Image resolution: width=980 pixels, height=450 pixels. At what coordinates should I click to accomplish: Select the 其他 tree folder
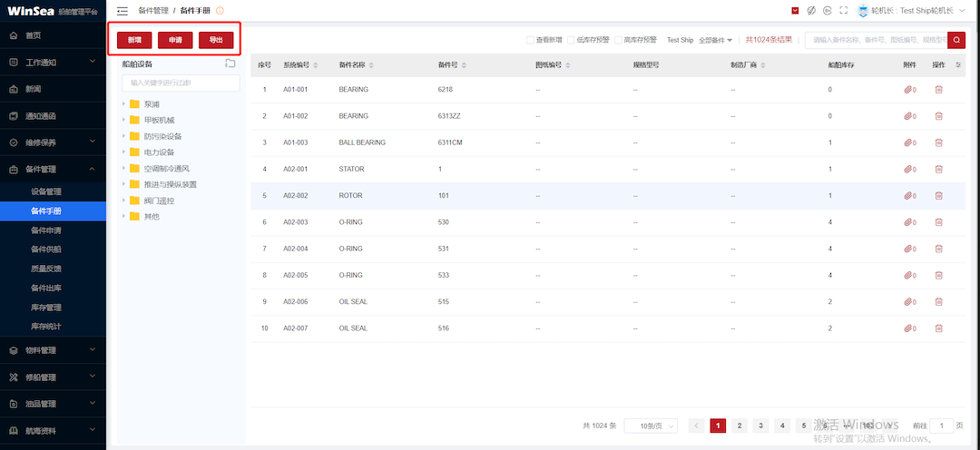click(152, 216)
